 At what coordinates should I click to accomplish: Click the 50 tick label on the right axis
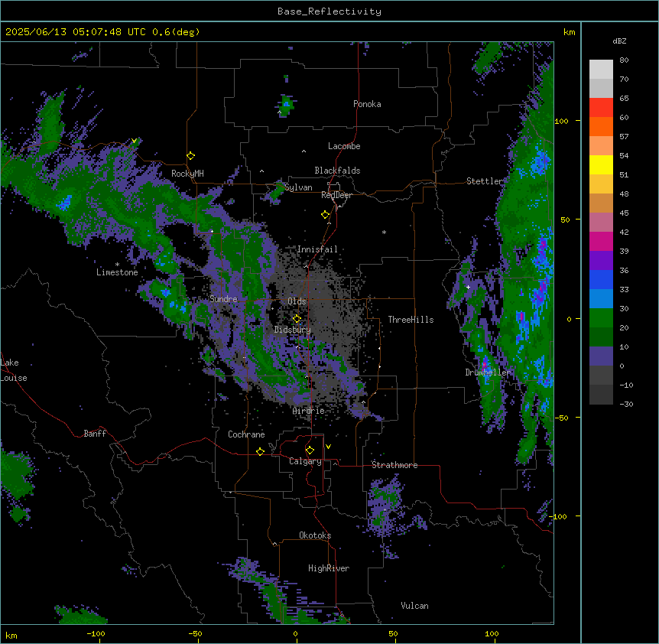coord(565,220)
